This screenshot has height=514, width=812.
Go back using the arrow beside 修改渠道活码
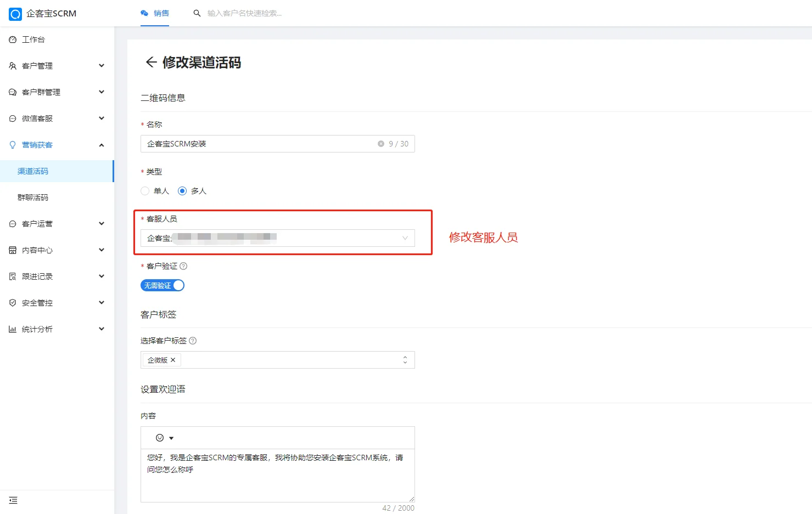click(x=151, y=62)
